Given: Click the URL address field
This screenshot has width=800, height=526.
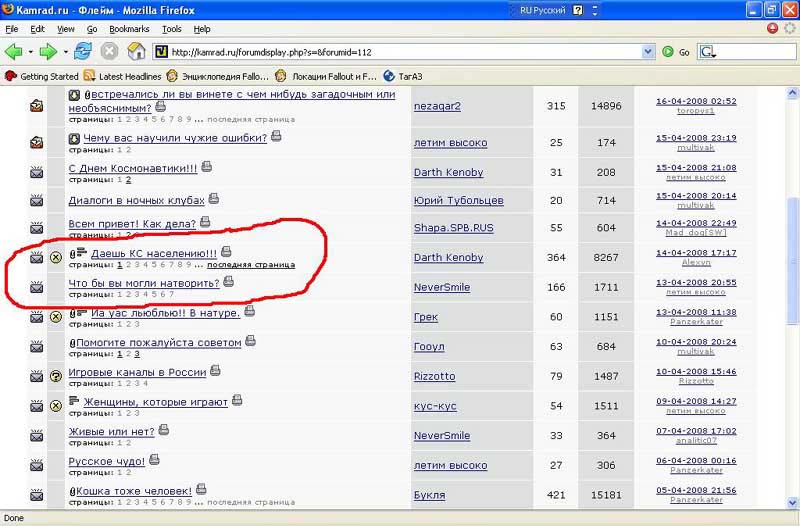Looking at the screenshot, I should tap(400, 52).
